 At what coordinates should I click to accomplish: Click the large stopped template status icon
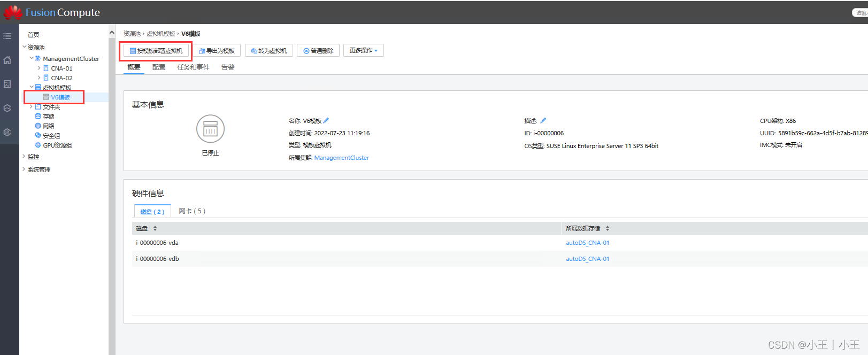210,129
